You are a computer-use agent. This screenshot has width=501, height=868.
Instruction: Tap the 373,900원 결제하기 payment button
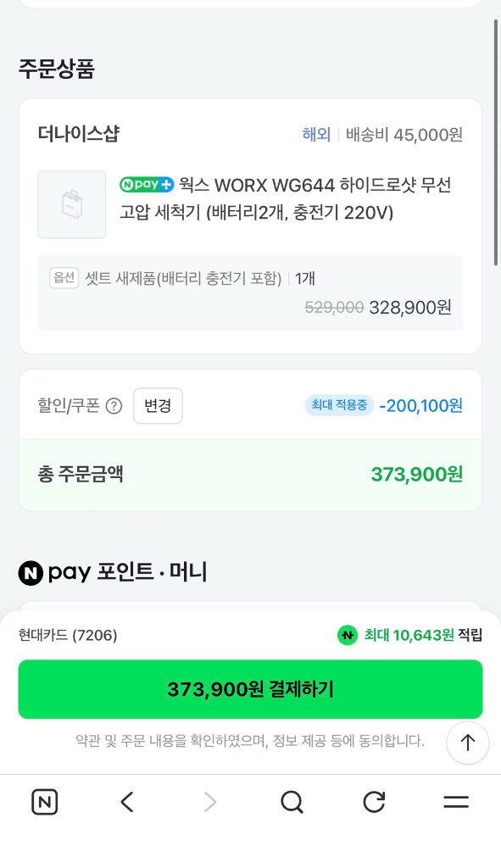click(250, 689)
